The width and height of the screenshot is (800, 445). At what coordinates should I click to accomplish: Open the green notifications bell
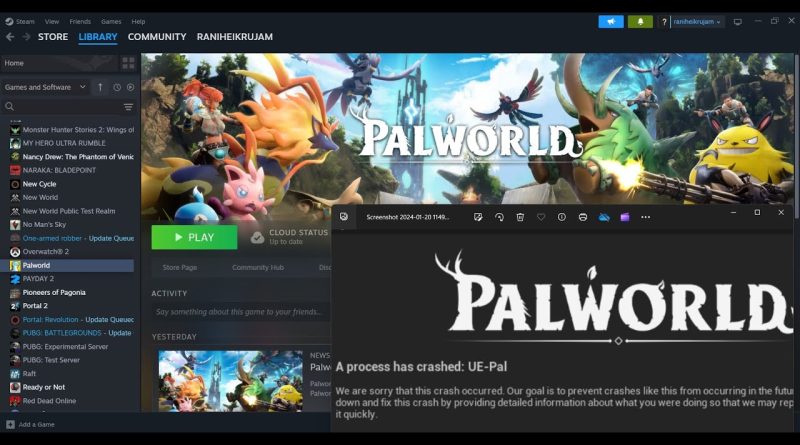[x=640, y=21]
